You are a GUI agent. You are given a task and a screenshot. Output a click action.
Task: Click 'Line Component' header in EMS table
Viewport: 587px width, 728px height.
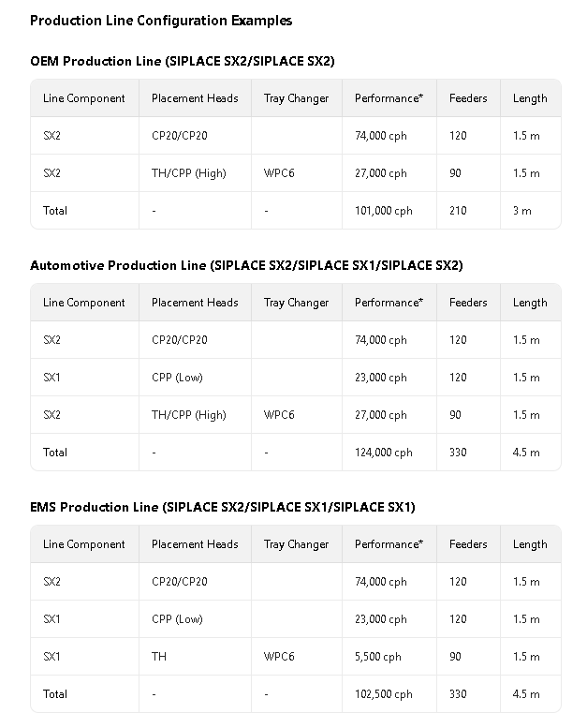[x=84, y=544]
